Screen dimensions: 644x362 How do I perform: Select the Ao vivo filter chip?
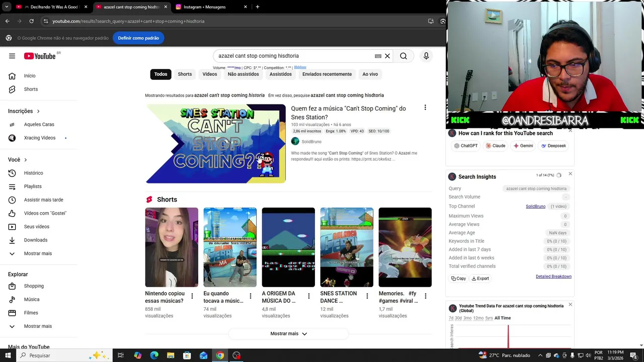tap(370, 74)
